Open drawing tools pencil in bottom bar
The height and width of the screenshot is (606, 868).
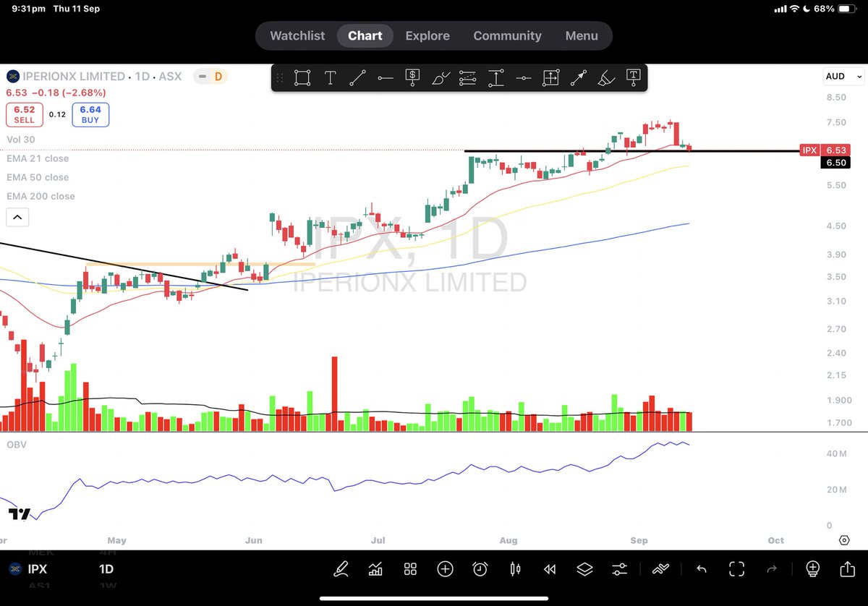pos(340,569)
